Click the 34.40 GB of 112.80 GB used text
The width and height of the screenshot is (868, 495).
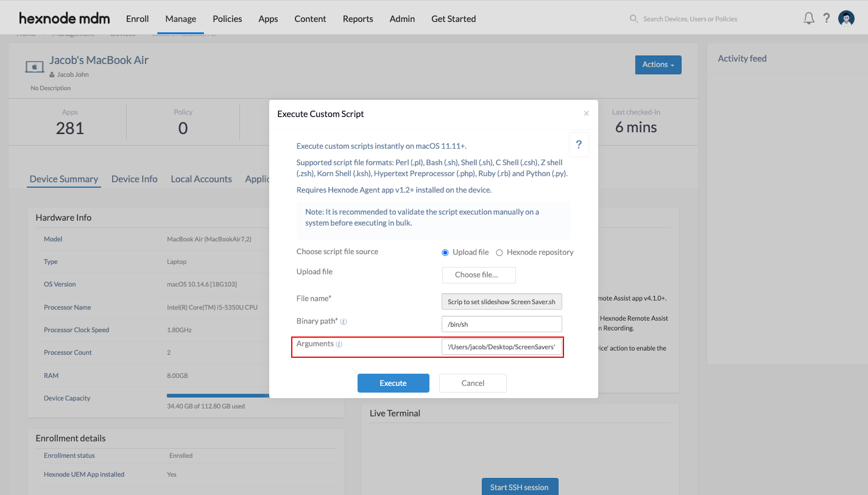[x=206, y=406]
